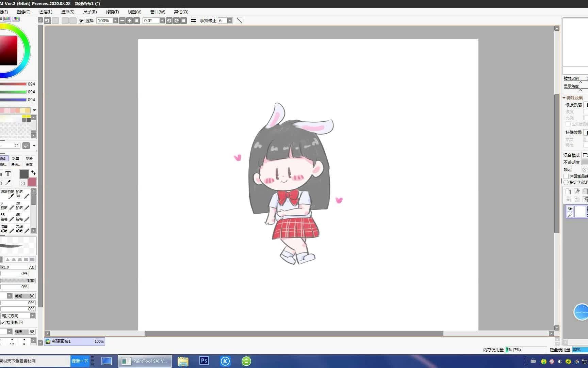Click the brush density 100 slider
Image resolution: width=588 pixels, height=368 pixels.
(18, 280)
